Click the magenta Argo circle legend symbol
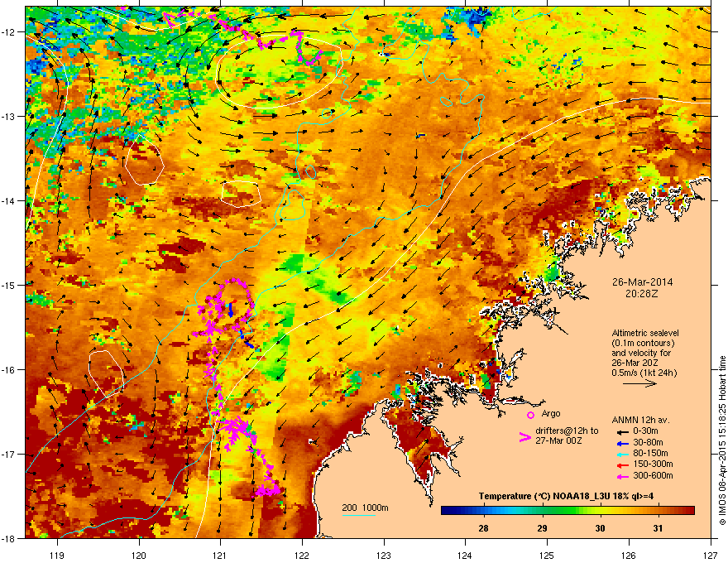 530,415
